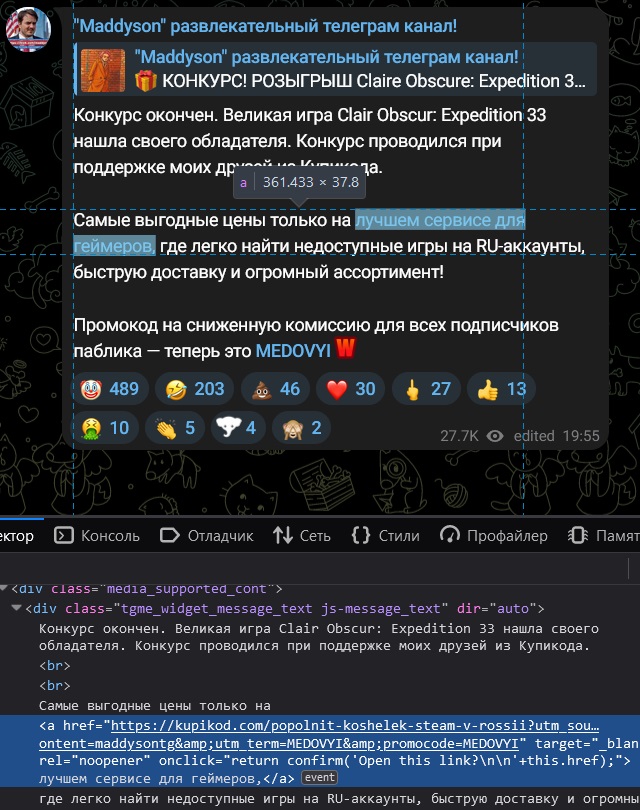Click the clapping hands reaction with 5
Screen dimensions: 640x810
coord(175,428)
